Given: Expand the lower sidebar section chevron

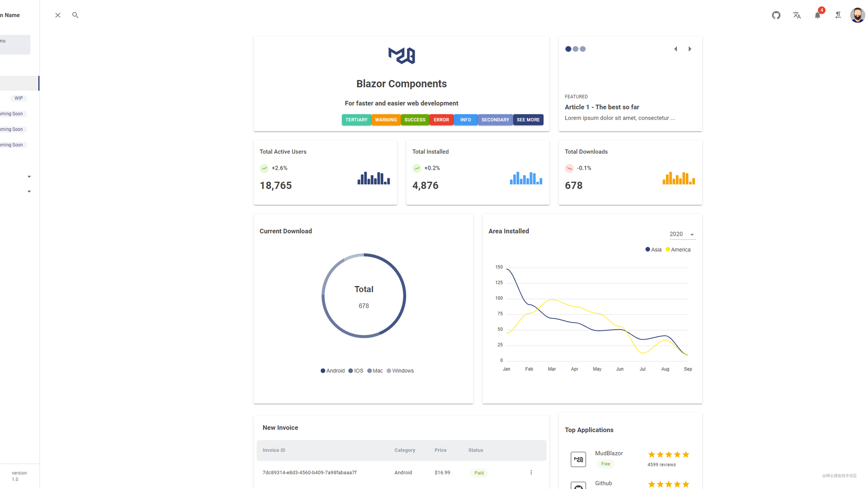Looking at the screenshot, I should point(29,191).
